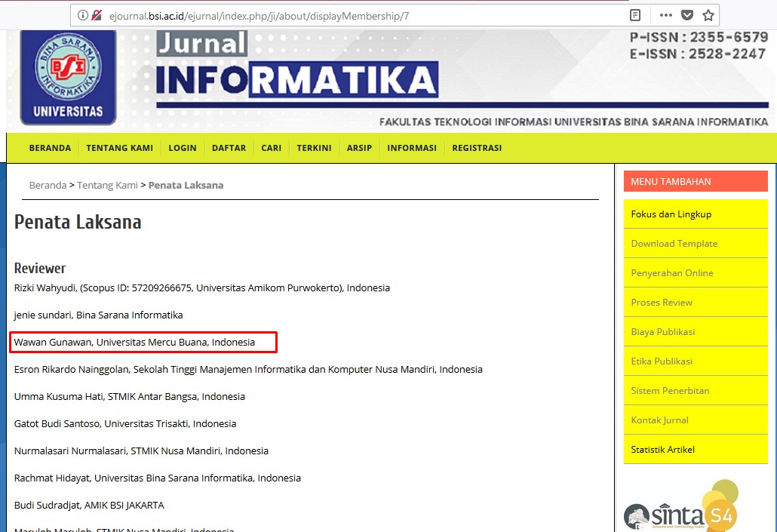Open the DAFTAR menu item

tap(229, 148)
